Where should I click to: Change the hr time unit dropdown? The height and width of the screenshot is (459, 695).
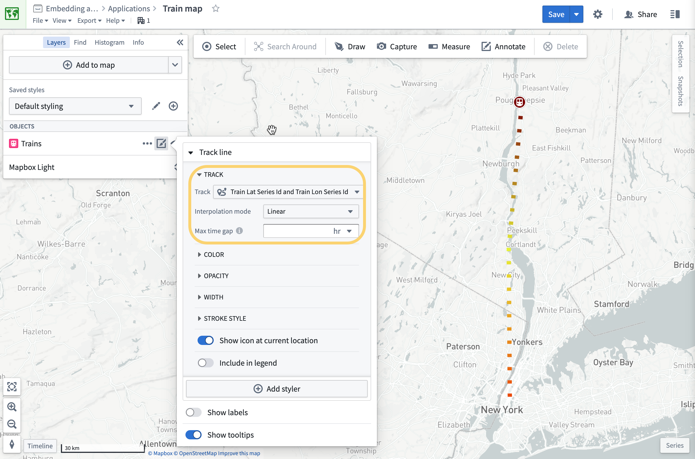(342, 231)
